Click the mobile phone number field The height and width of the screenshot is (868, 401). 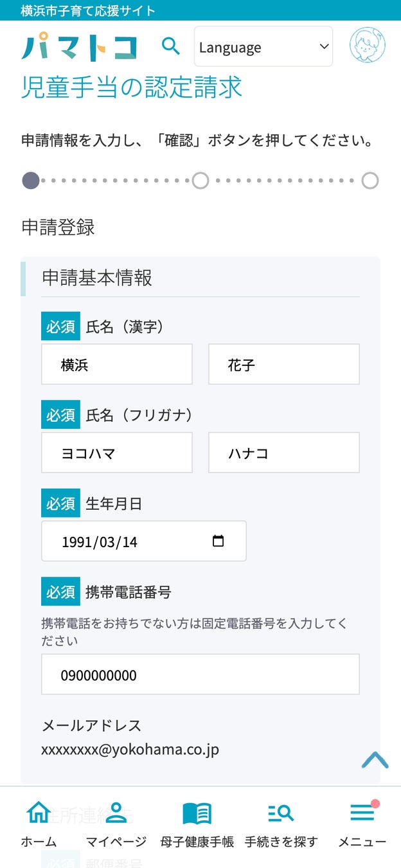[200, 674]
